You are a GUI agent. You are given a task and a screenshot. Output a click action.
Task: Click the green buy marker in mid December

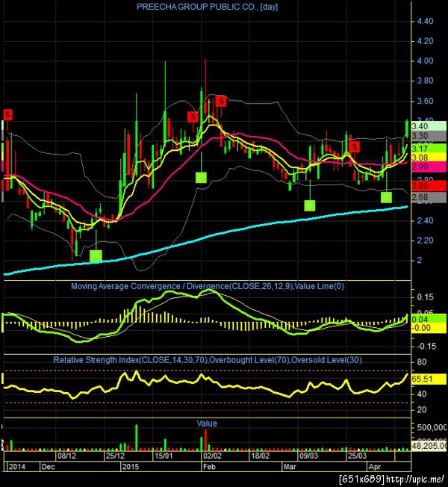coord(96,256)
